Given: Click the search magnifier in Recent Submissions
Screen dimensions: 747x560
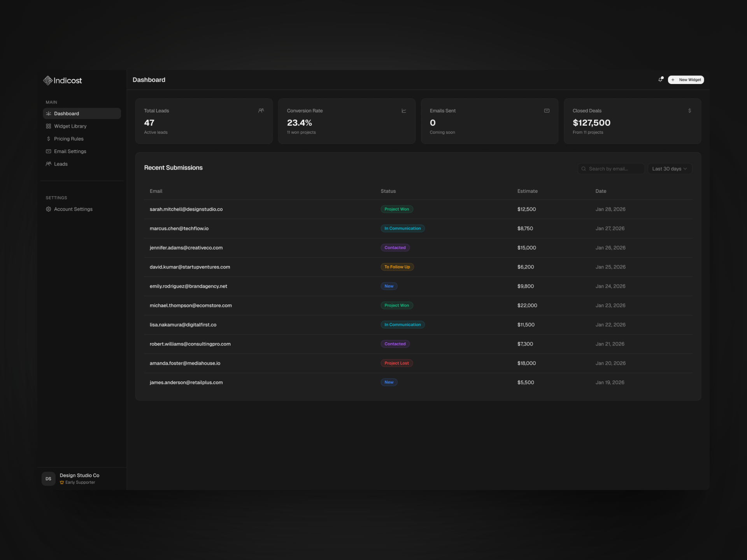Looking at the screenshot, I should point(584,168).
